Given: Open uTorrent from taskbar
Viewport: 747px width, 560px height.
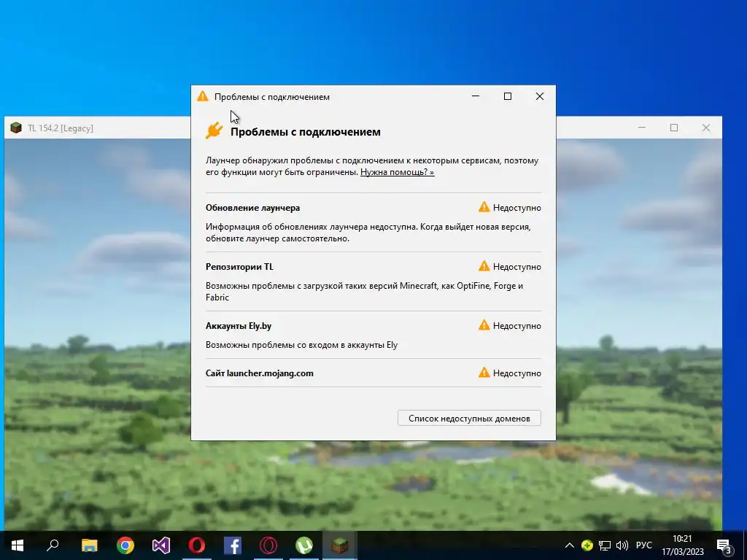Looking at the screenshot, I should click(x=304, y=545).
